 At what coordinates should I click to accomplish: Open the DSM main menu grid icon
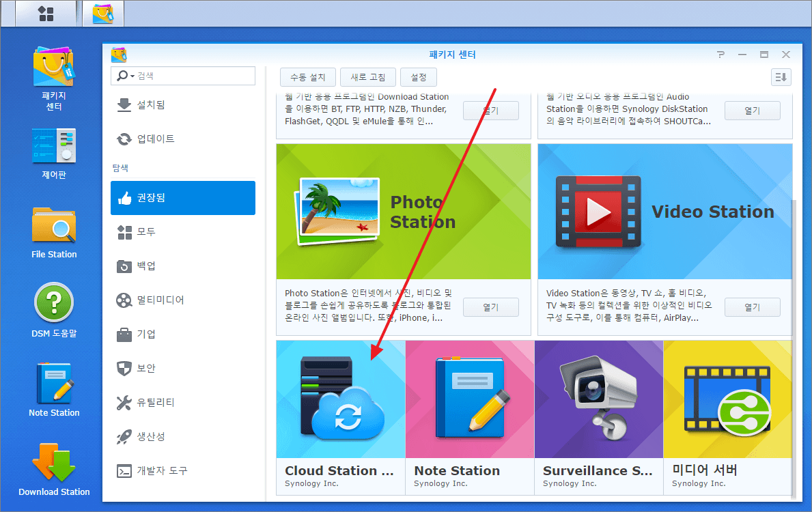[x=46, y=14]
